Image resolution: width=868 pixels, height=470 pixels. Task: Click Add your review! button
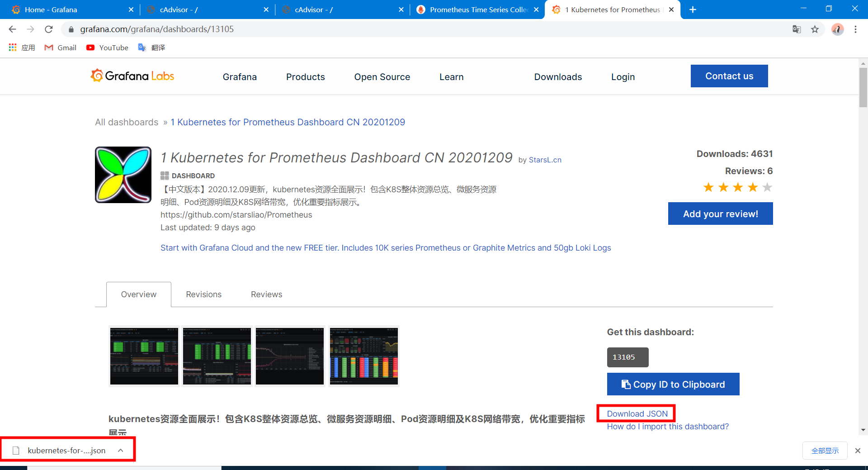(x=721, y=214)
